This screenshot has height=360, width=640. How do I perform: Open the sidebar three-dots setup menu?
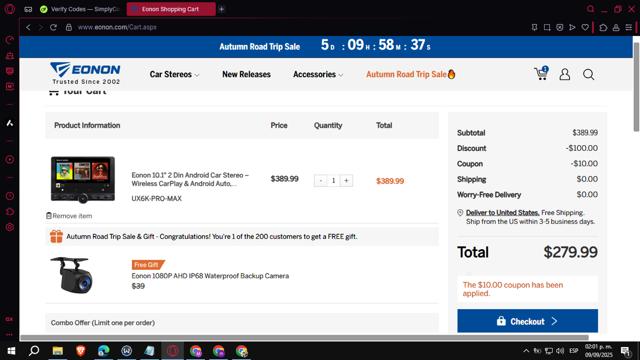pos(10,334)
